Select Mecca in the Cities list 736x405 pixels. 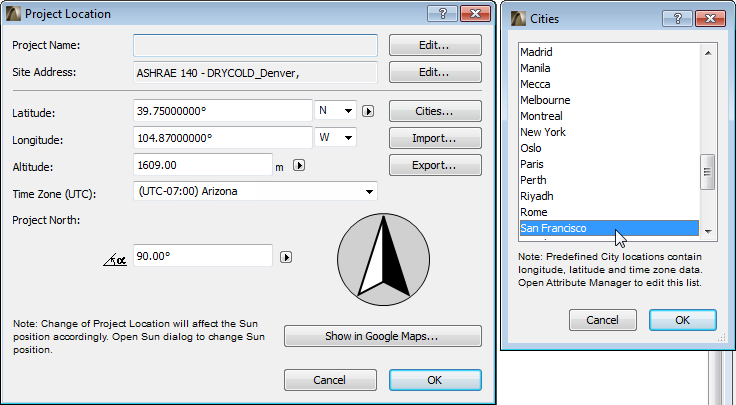(609, 84)
